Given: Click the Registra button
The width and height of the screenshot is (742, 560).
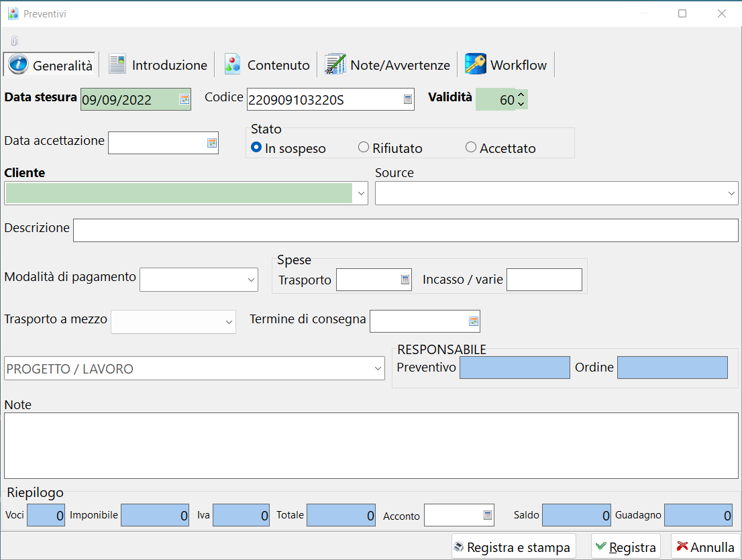Looking at the screenshot, I should point(625,547).
